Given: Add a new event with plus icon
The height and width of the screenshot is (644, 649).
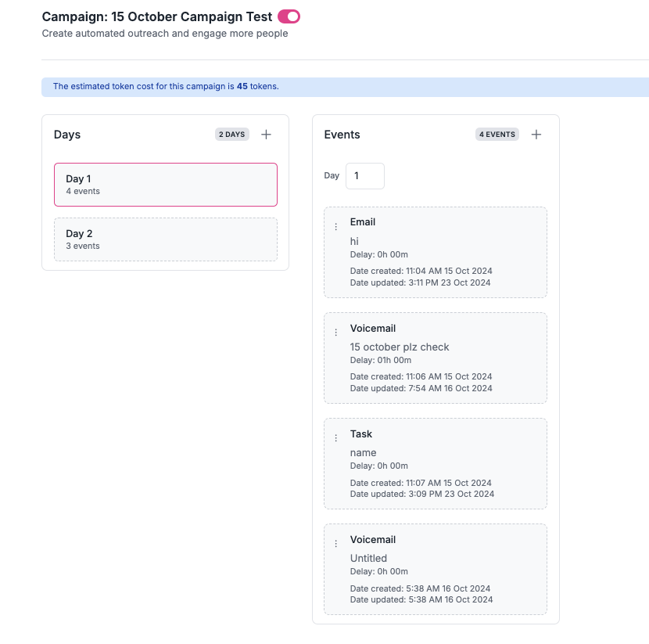Looking at the screenshot, I should (x=536, y=134).
